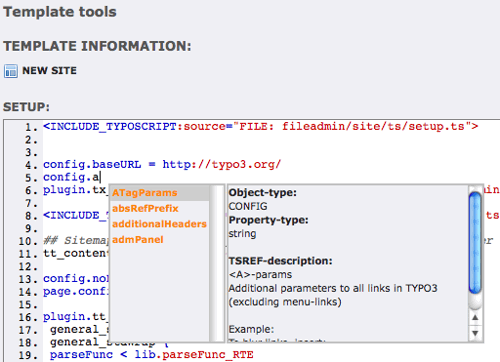
Task: Click Example: text in description panel
Action: pos(251,329)
